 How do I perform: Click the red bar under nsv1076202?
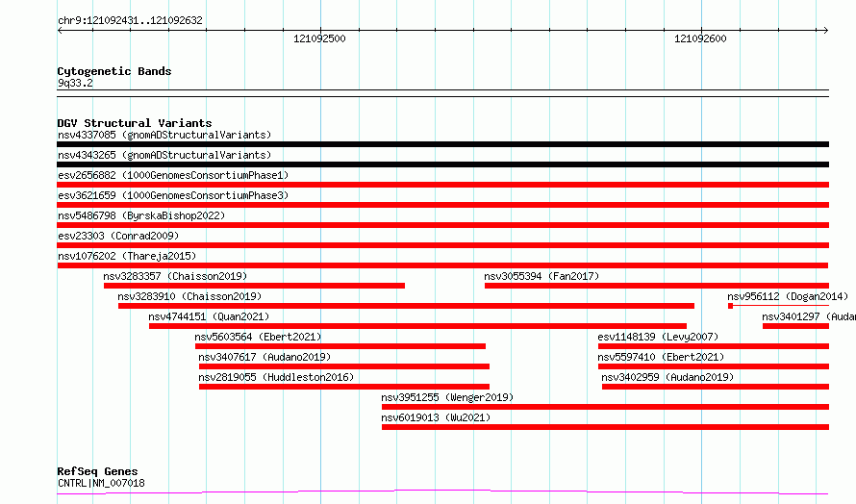coord(442,265)
